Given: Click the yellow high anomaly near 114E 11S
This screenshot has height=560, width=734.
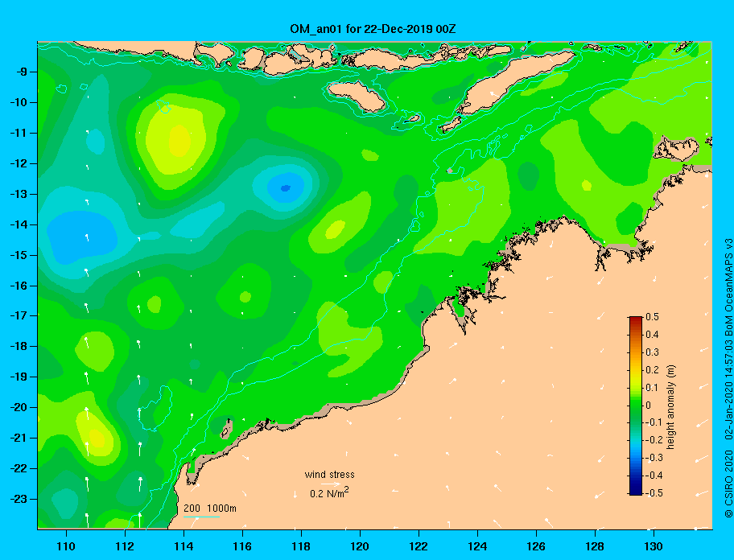Looking at the screenshot, I should [x=179, y=140].
